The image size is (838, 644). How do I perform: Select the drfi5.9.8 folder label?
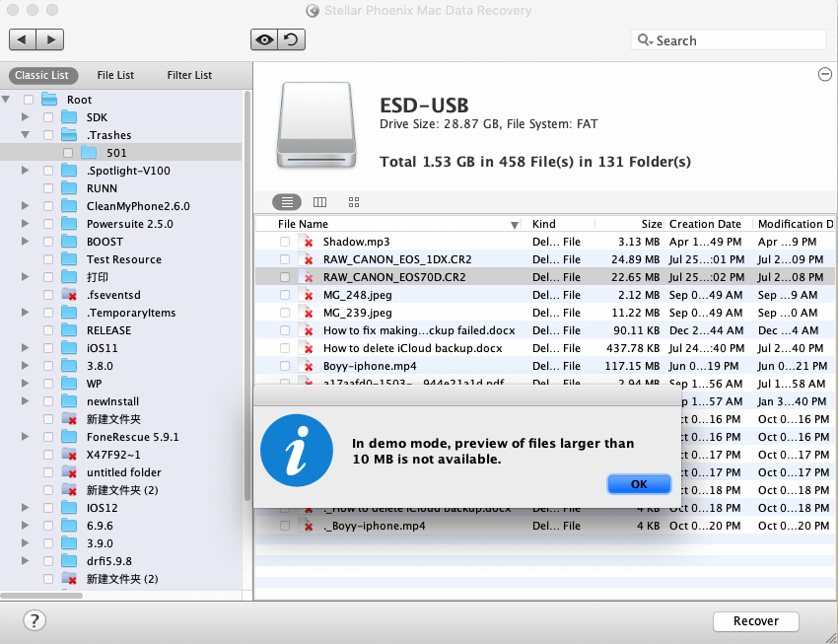click(109, 561)
